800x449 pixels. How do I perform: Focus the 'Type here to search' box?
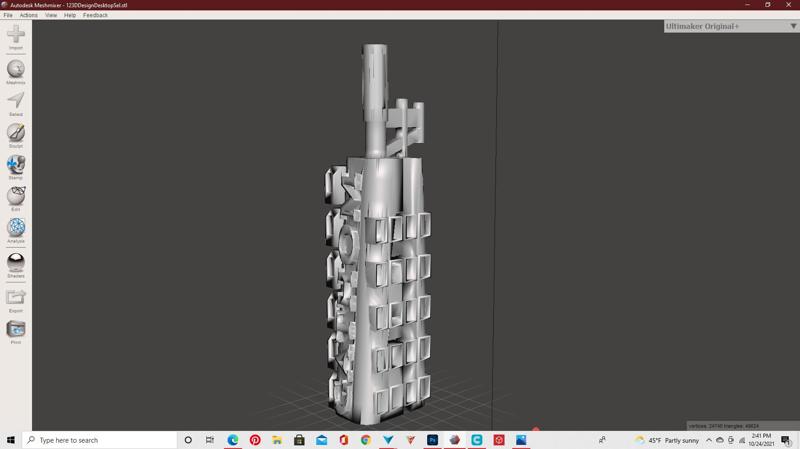(99, 440)
